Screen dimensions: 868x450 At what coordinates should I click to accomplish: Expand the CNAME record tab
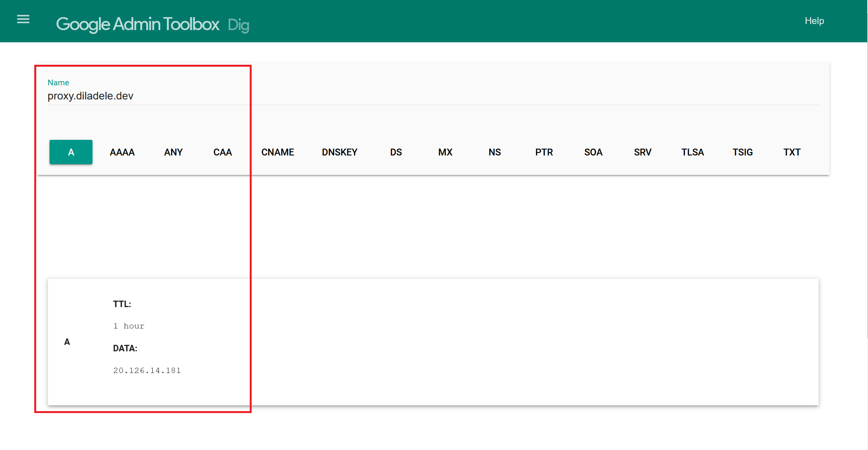278,152
